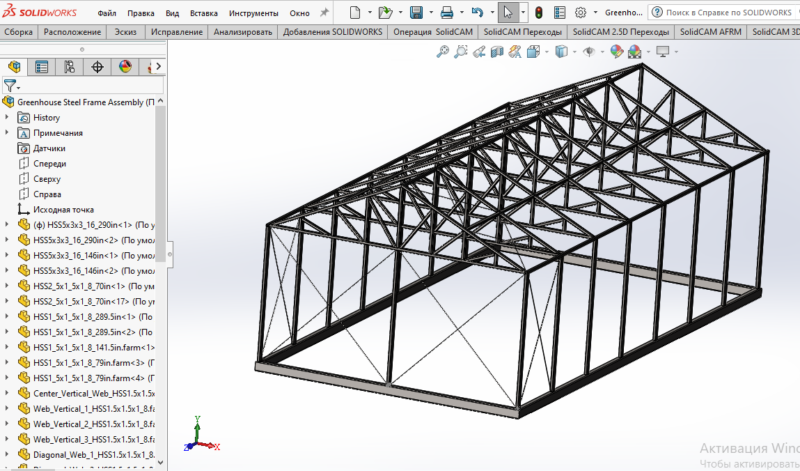Open the Save options dropdown arrow
Screen dimensions: 800x471
(431, 12)
